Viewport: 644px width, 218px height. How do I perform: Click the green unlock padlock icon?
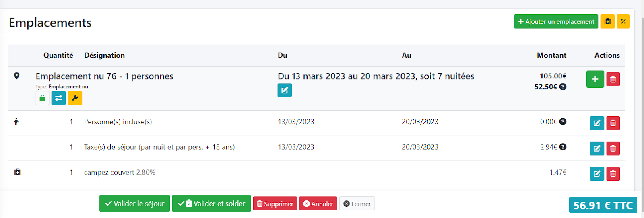[x=42, y=98]
